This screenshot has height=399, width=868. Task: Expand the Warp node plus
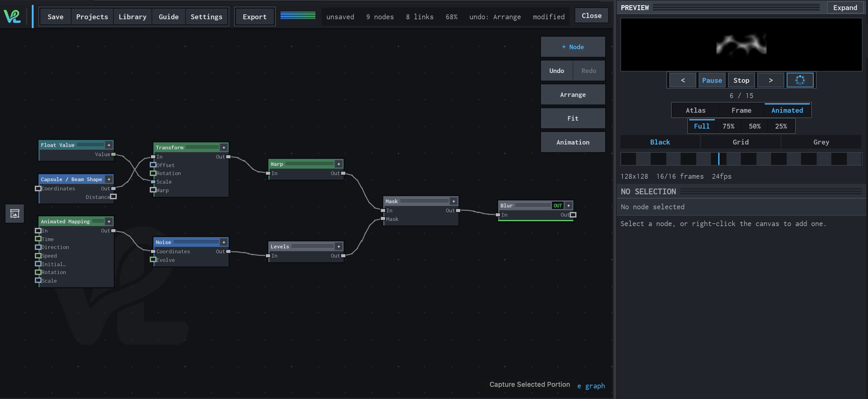(339, 164)
